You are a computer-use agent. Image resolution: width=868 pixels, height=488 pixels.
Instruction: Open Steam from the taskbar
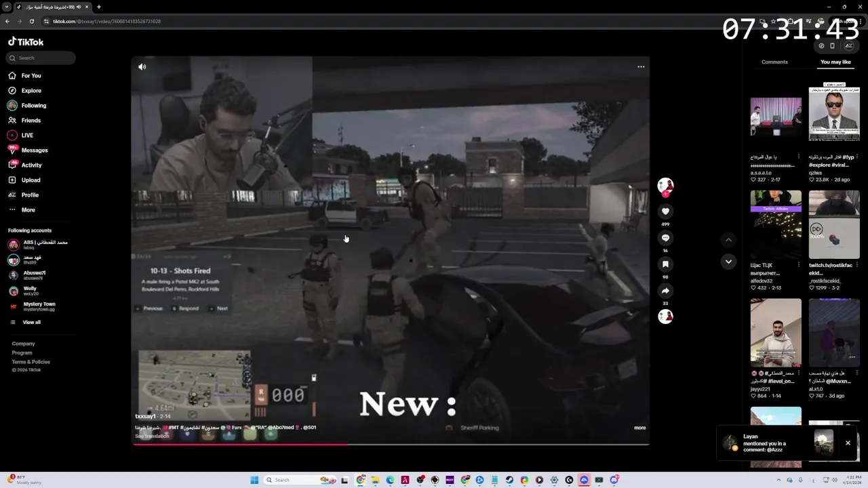[x=509, y=480]
